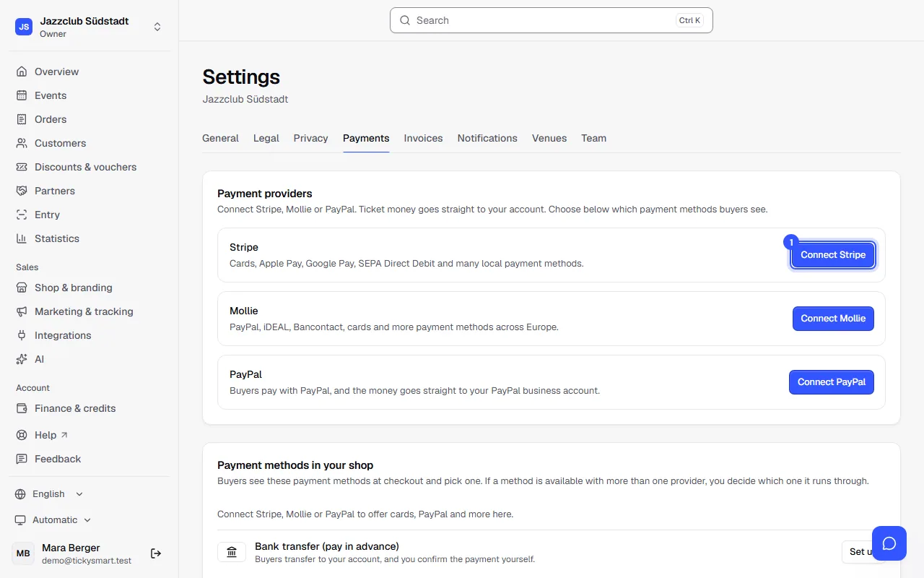Viewport: 924px width, 578px height.
Task: Click the Discounts & vouchers ticket icon
Action: (22, 167)
